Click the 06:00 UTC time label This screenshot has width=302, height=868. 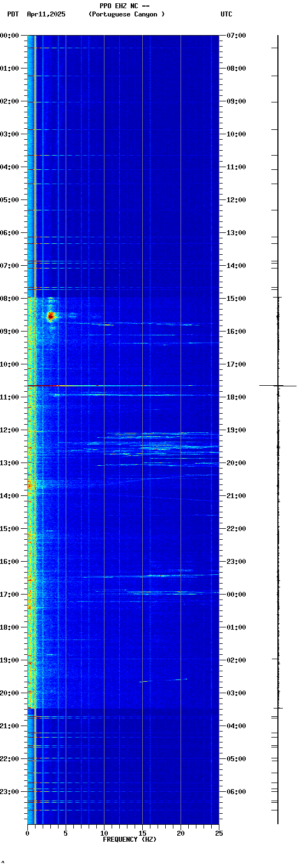236,792
